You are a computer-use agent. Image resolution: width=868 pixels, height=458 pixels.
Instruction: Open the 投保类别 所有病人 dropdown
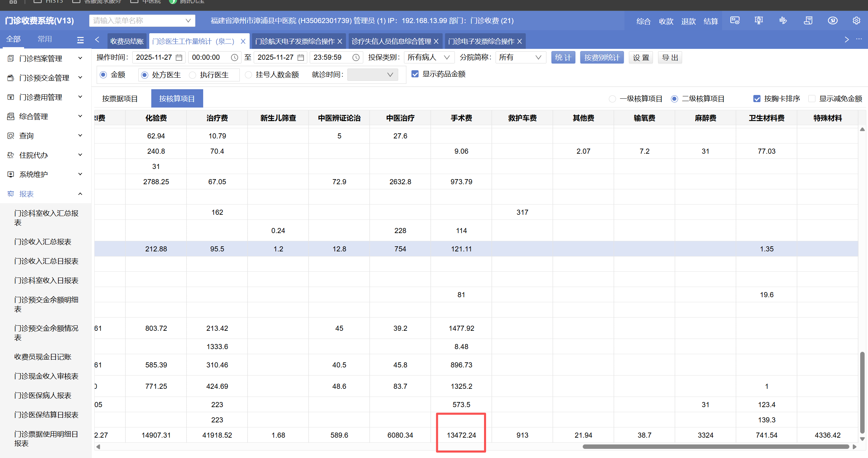(429, 57)
